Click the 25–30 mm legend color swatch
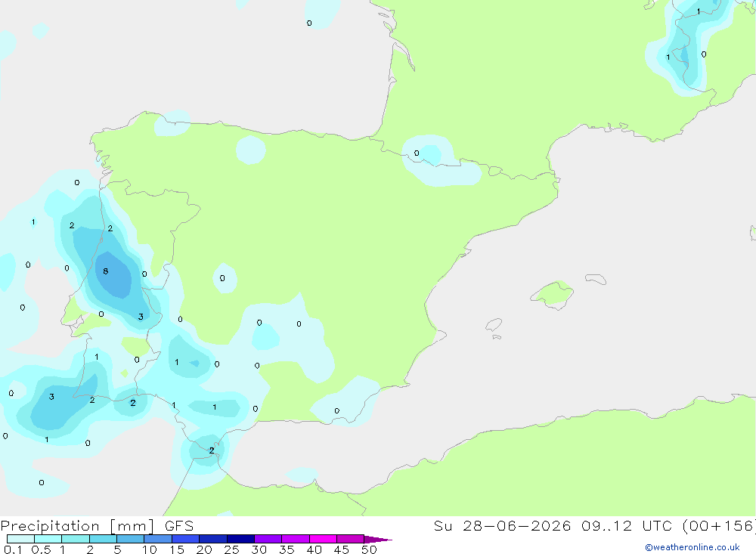Screen dimensions: 756x554 click(x=240, y=539)
